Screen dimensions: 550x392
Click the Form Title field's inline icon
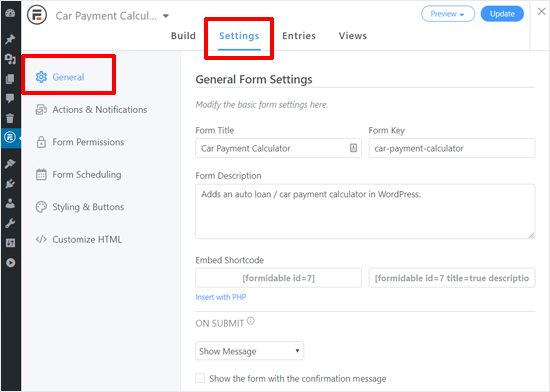pos(353,148)
